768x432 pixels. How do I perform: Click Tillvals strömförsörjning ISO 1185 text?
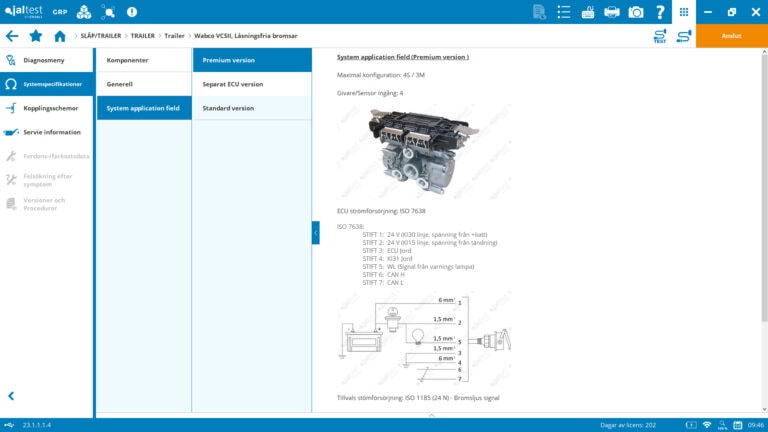(418, 398)
